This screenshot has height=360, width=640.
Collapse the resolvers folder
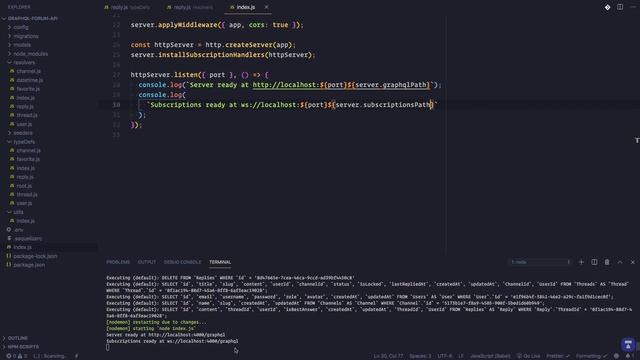pyautogui.click(x=24, y=62)
